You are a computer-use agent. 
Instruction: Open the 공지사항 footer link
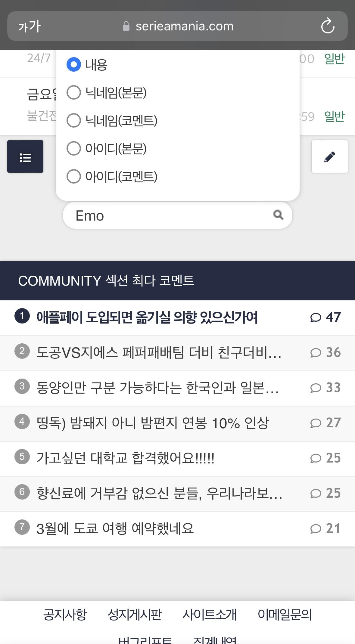(65, 615)
